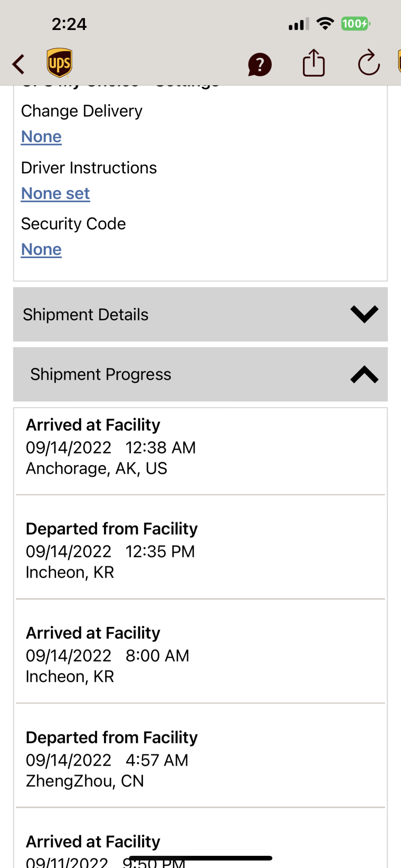Select Departed from Facility Incheon entry
This screenshot has height=868, width=401.
coord(200,550)
